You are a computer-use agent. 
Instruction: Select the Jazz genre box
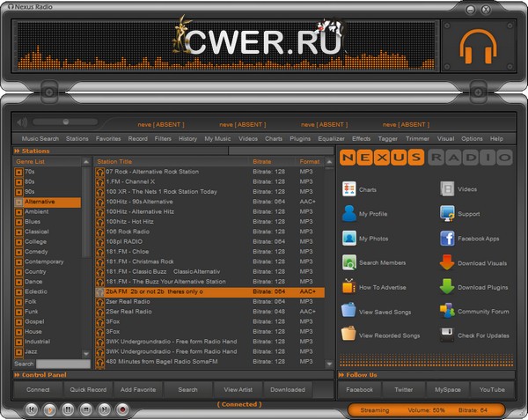(x=19, y=351)
